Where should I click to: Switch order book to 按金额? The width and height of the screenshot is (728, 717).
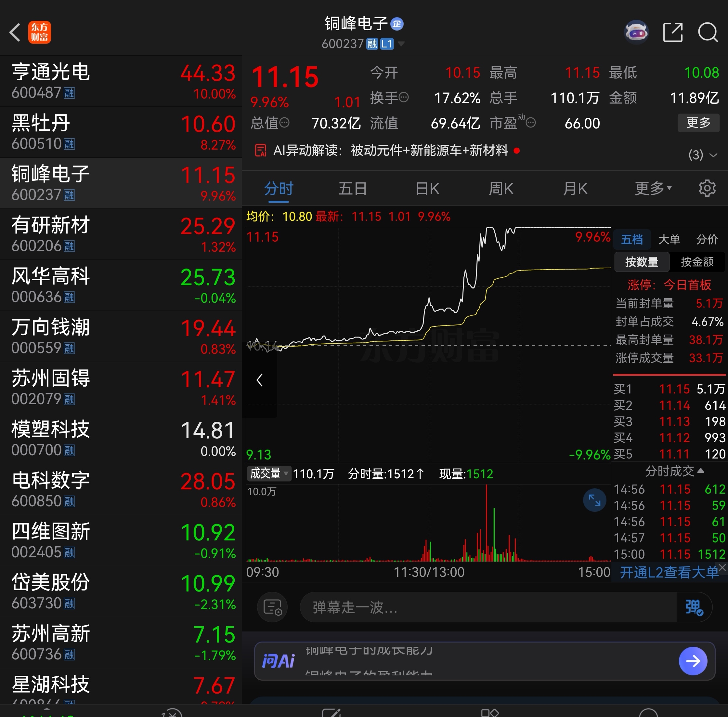tap(697, 262)
